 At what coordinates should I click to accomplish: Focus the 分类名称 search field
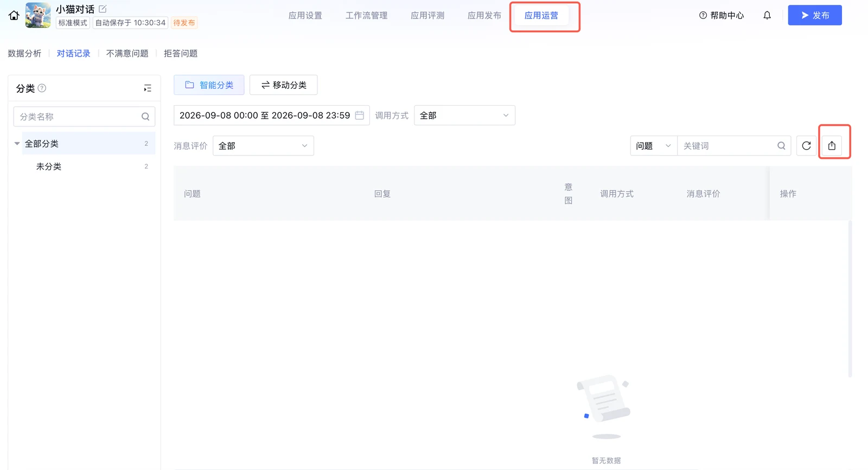click(x=84, y=117)
